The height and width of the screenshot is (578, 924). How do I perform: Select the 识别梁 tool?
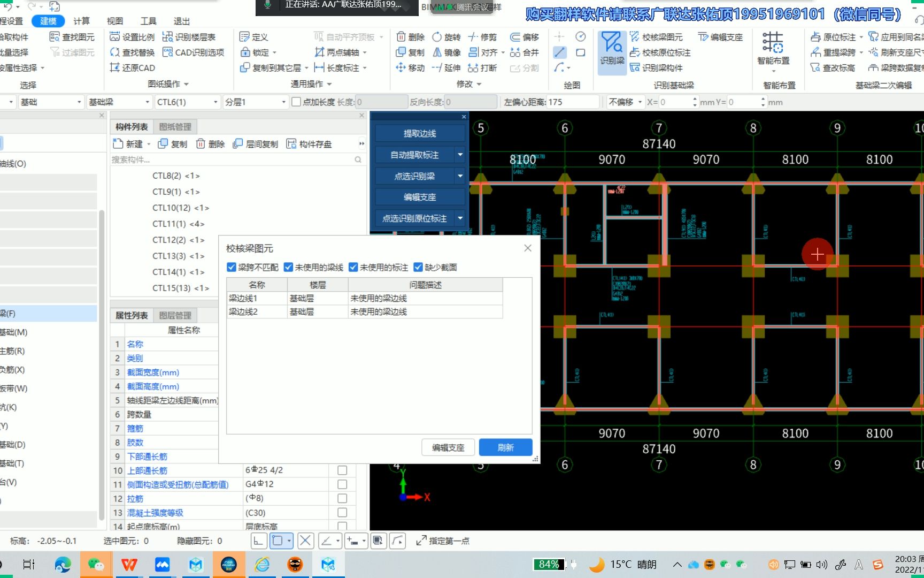pyautogui.click(x=611, y=52)
